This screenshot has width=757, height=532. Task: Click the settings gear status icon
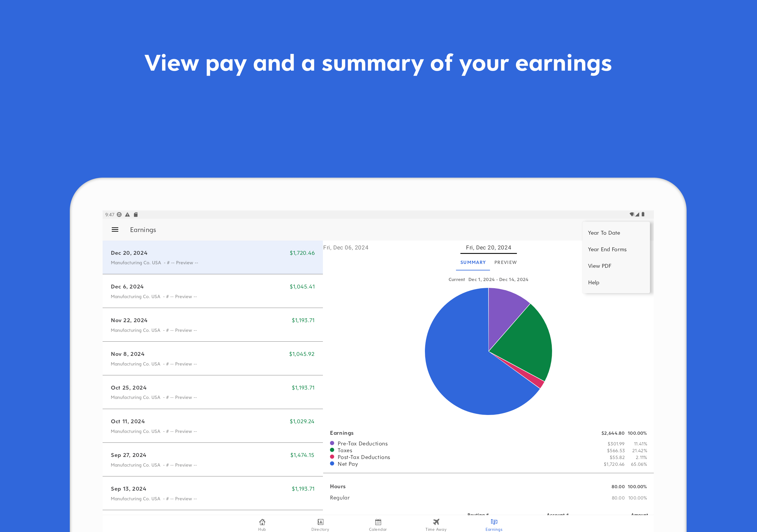pyautogui.click(x=119, y=215)
